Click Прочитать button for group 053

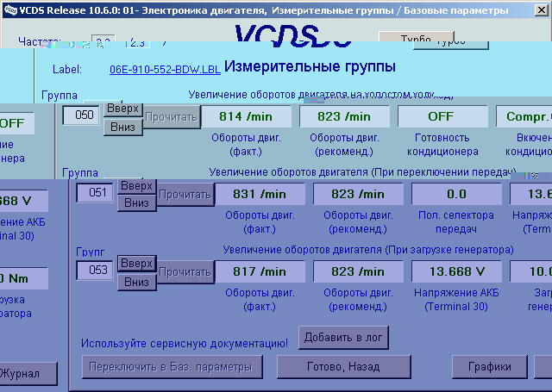pos(185,272)
